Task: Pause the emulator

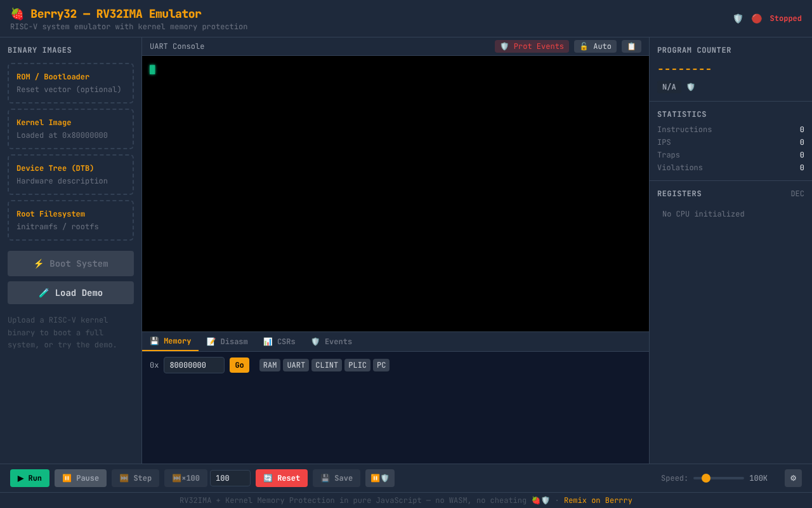Action: pyautogui.click(x=81, y=478)
